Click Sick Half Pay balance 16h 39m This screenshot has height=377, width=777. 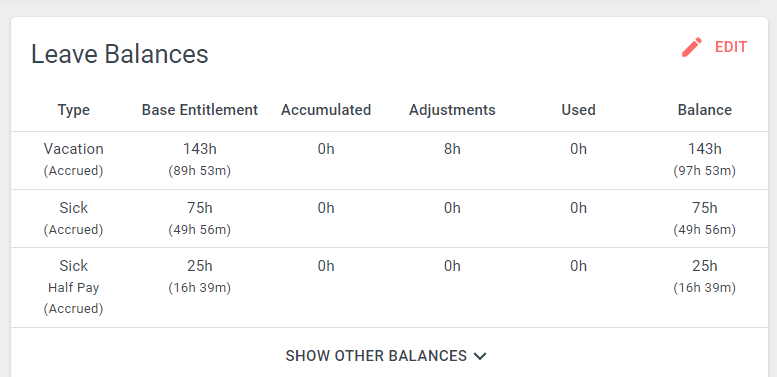click(x=705, y=288)
